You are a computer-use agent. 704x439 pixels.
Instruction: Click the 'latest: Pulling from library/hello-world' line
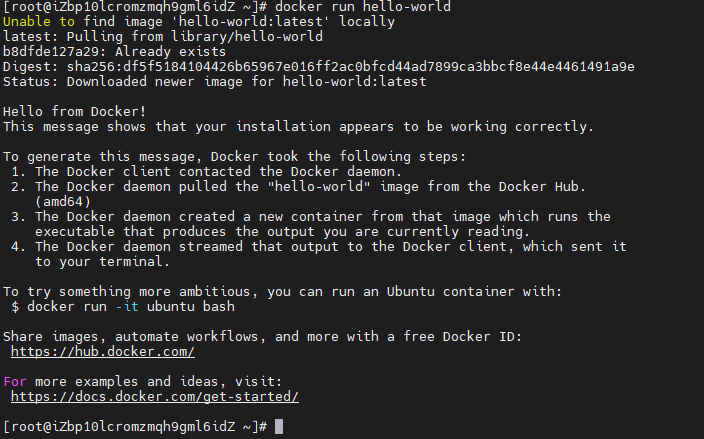click(162, 37)
